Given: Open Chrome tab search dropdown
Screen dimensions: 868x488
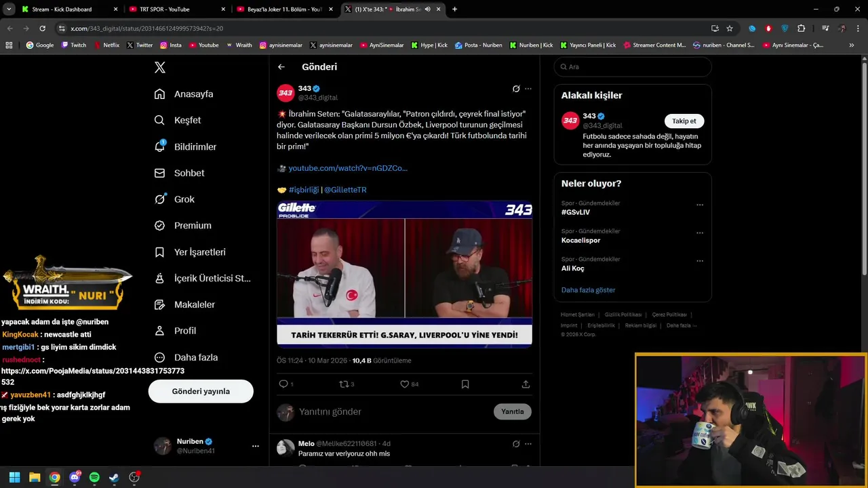Looking at the screenshot, I should tap(9, 9).
